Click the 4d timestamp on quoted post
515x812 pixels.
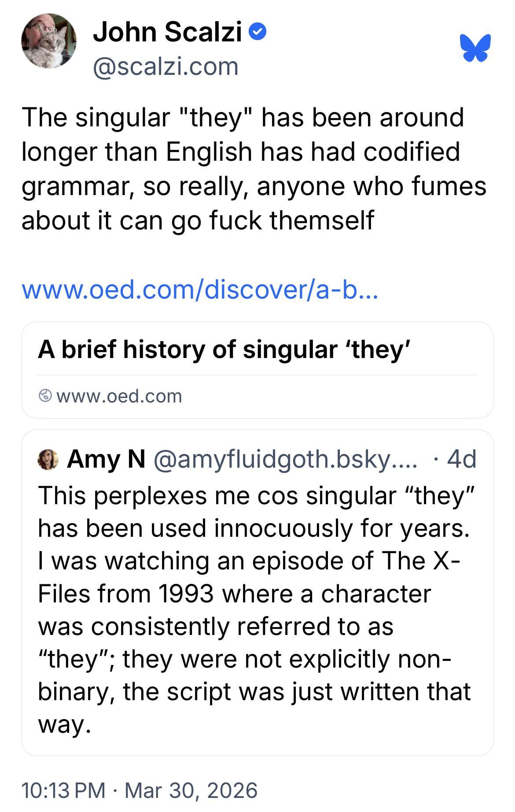click(x=462, y=459)
